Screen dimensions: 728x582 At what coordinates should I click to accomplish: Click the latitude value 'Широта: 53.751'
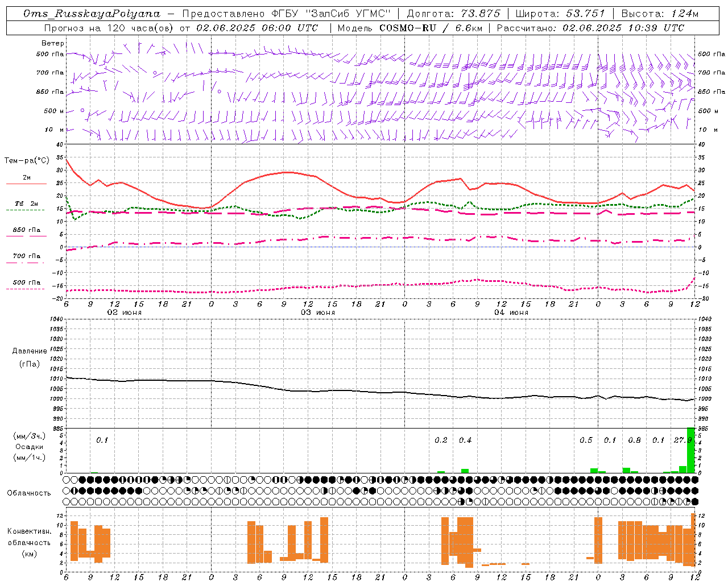tap(560, 14)
